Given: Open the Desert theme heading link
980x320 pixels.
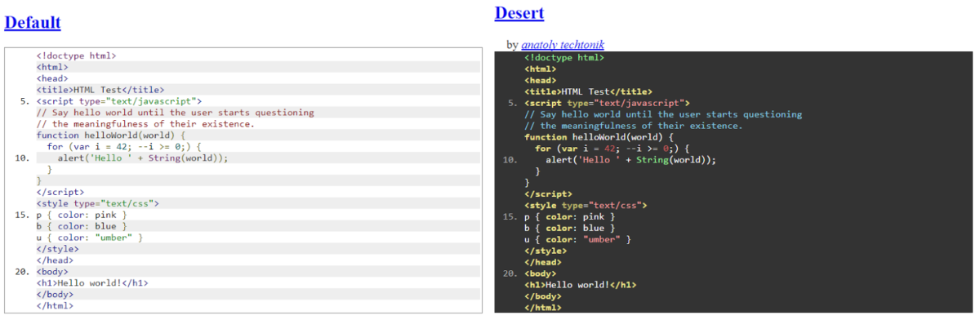Looking at the screenshot, I should click(519, 13).
